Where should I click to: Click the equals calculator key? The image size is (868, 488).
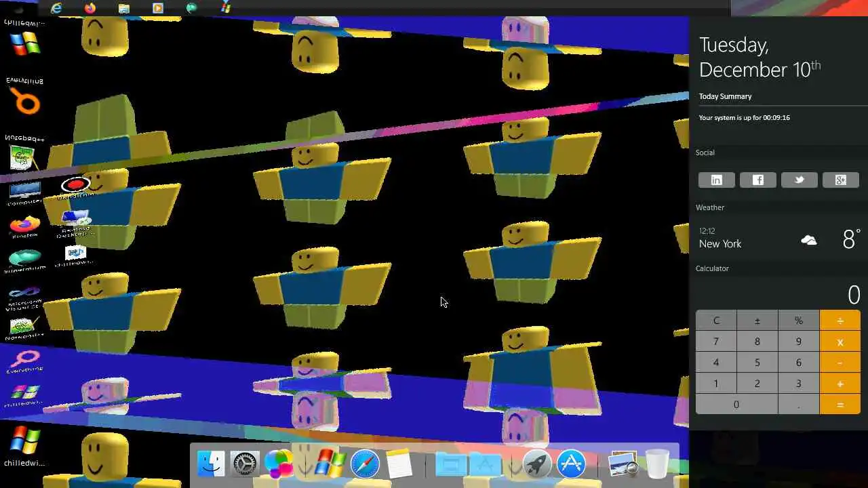coord(840,405)
